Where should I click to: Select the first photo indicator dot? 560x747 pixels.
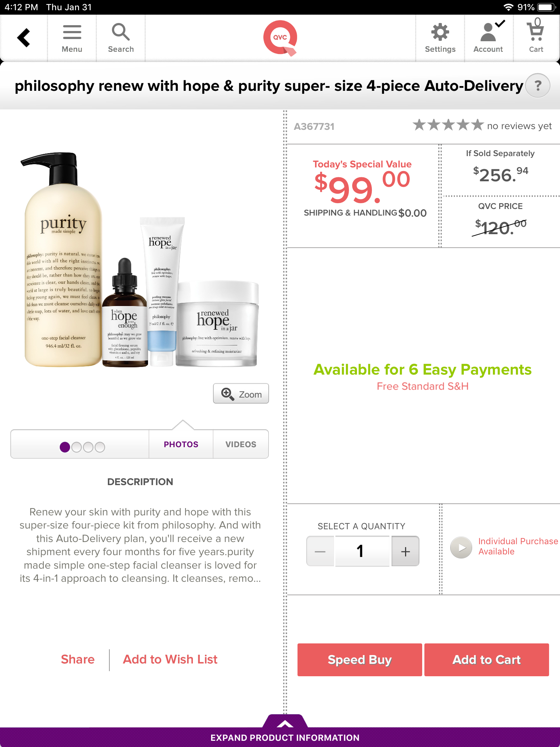(65, 447)
